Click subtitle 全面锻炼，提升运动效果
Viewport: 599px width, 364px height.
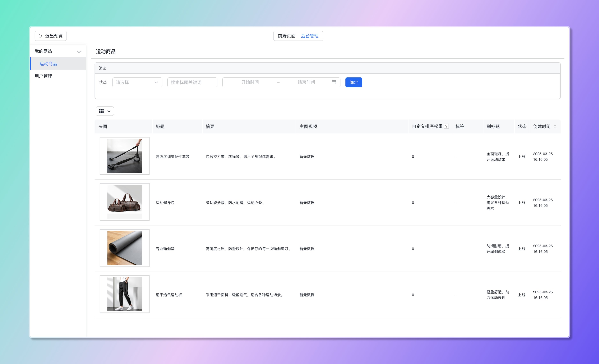pyautogui.click(x=498, y=157)
